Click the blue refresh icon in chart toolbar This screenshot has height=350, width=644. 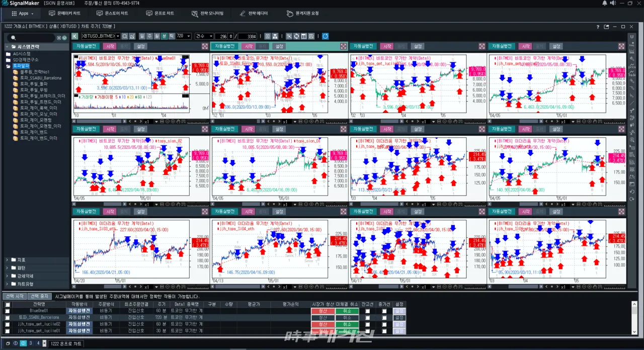[325, 36]
